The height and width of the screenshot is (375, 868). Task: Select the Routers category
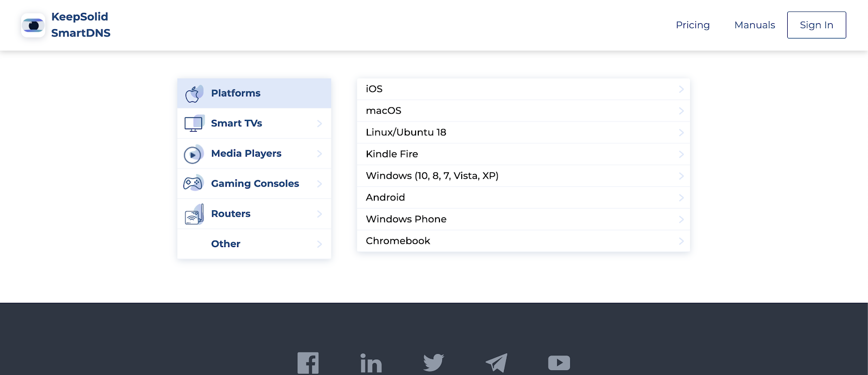(254, 214)
